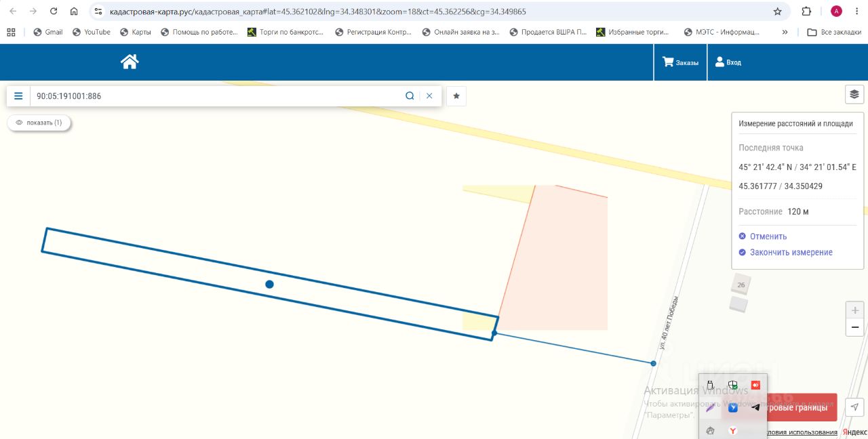Zoom in with the plus button
This screenshot has height=439, width=868.
[854, 310]
